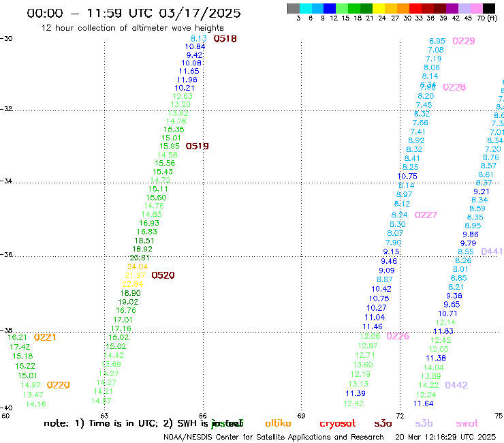Screen dimensions: 504x443
Task: Select the wave height value 13.47
Action: (33, 395)
